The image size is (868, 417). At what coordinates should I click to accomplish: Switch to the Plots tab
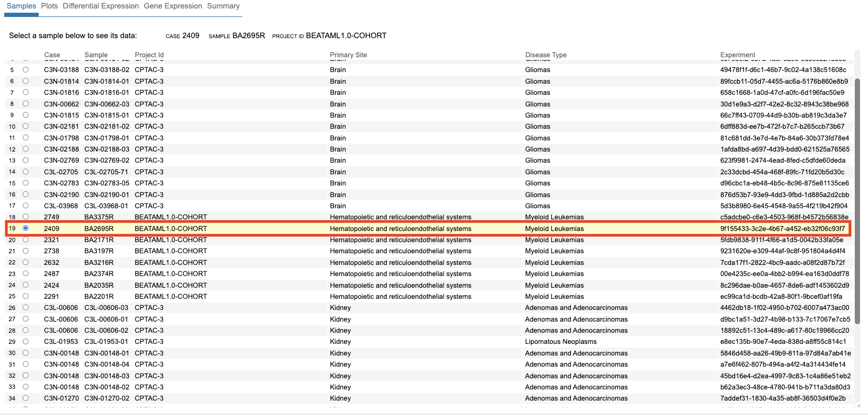click(49, 6)
